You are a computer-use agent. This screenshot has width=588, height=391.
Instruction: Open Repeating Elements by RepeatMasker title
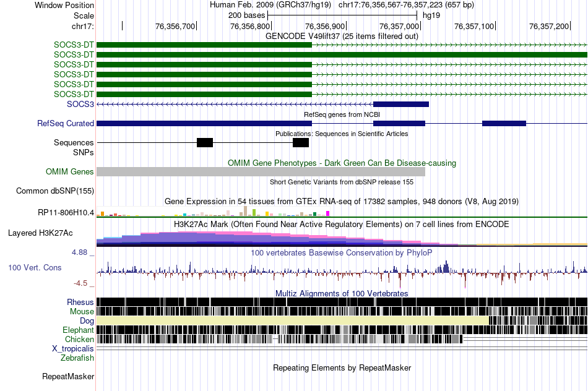coord(342,367)
